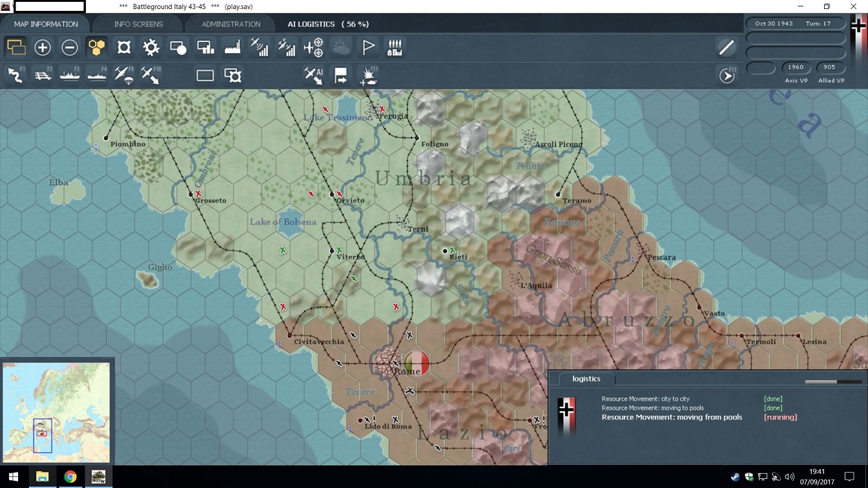The height and width of the screenshot is (488, 868).
Task: Click the F11 explosion over tank icon
Action: coord(368,76)
